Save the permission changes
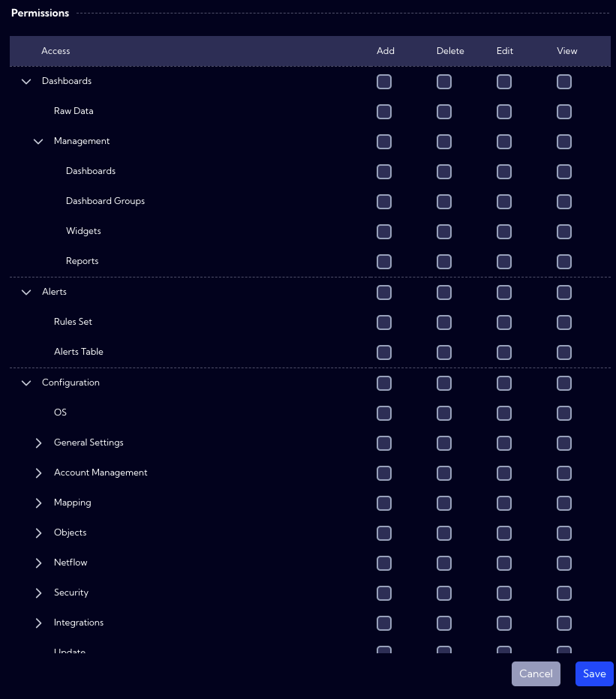 tap(594, 673)
